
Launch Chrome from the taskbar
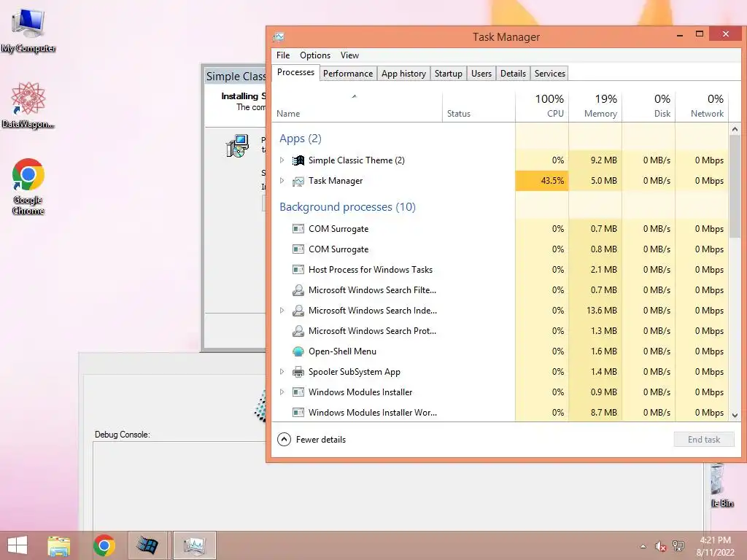[104, 545]
